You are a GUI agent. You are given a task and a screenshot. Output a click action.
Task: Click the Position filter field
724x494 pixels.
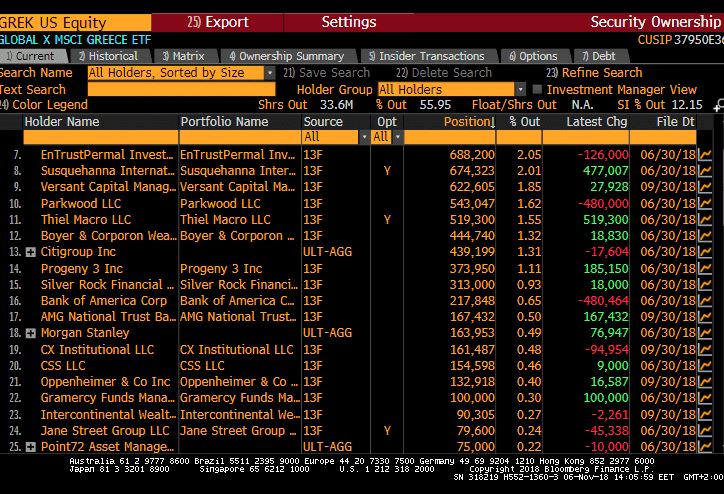coord(450,137)
